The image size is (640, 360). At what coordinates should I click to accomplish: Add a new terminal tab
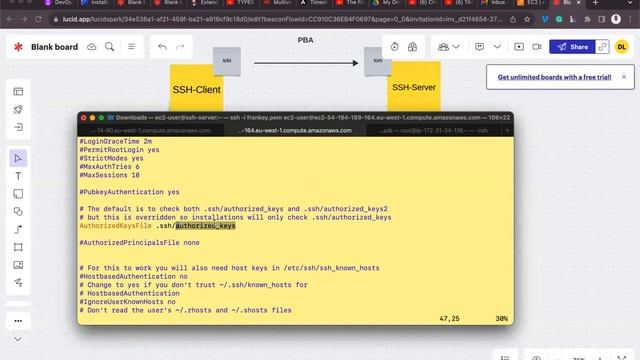click(507, 131)
